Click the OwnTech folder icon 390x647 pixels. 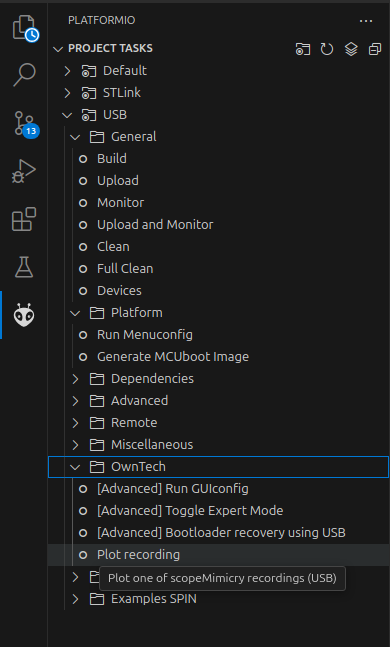pos(97,467)
